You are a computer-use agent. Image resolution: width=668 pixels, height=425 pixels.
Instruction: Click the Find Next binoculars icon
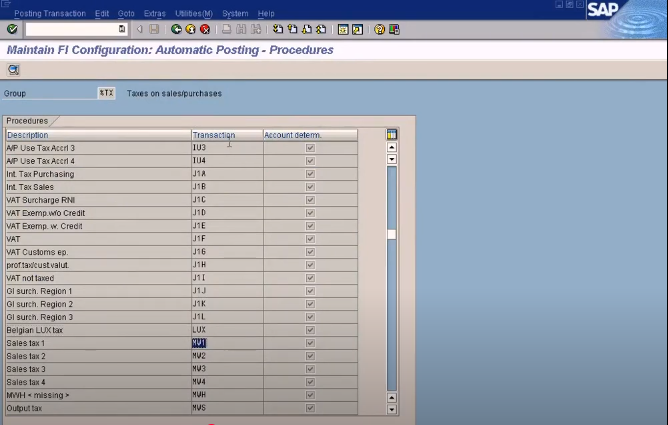point(256,29)
